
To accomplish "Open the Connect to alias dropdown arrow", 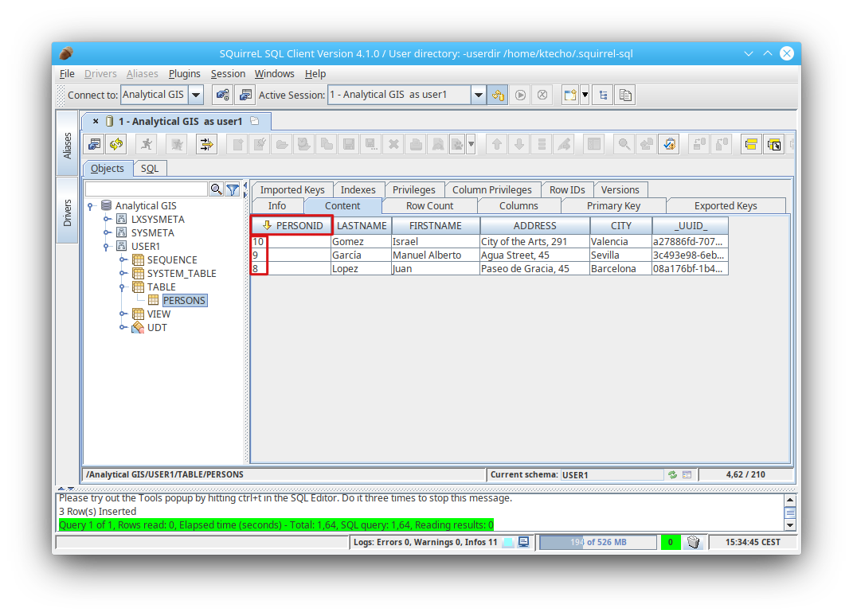I will click(x=196, y=96).
